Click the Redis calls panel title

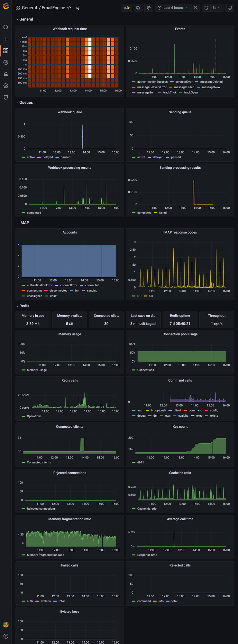[x=70, y=380]
